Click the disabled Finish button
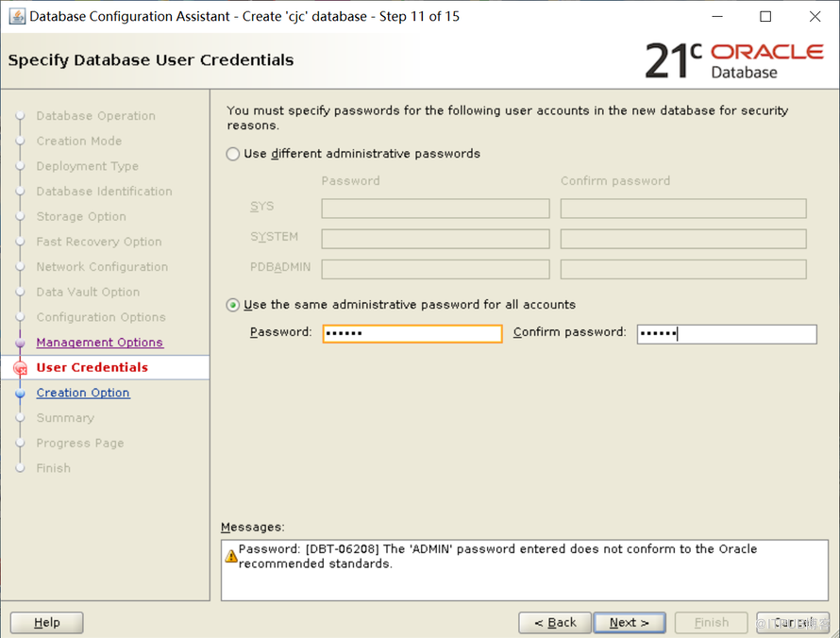This screenshot has width=840, height=638. pos(712,623)
